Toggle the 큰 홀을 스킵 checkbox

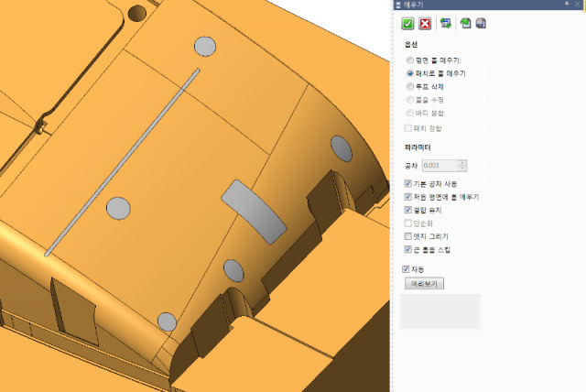pyautogui.click(x=408, y=249)
